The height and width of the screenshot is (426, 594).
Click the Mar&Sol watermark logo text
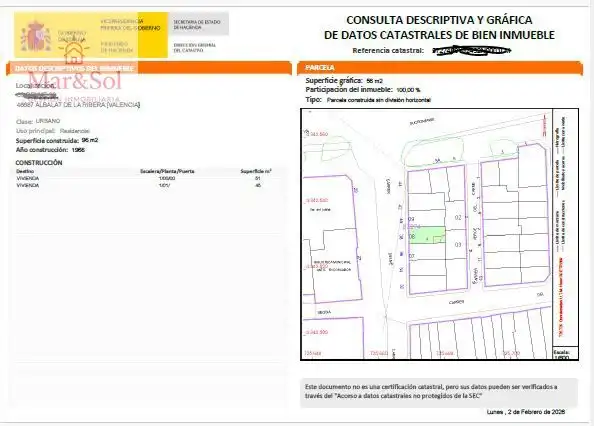click(75, 81)
